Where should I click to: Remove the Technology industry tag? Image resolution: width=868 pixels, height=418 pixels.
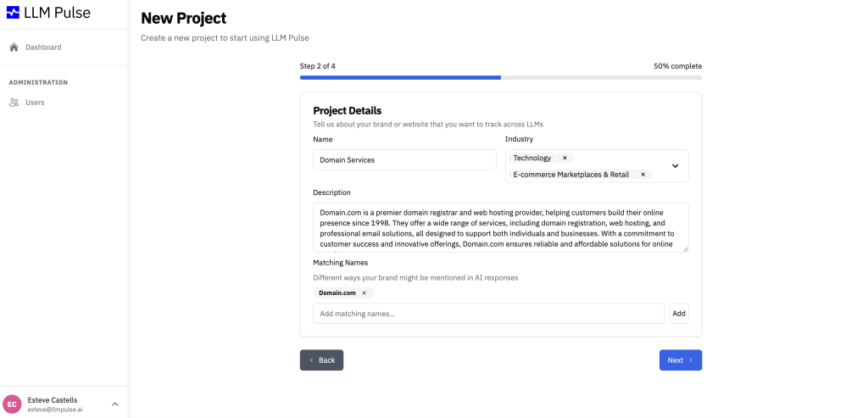point(565,158)
